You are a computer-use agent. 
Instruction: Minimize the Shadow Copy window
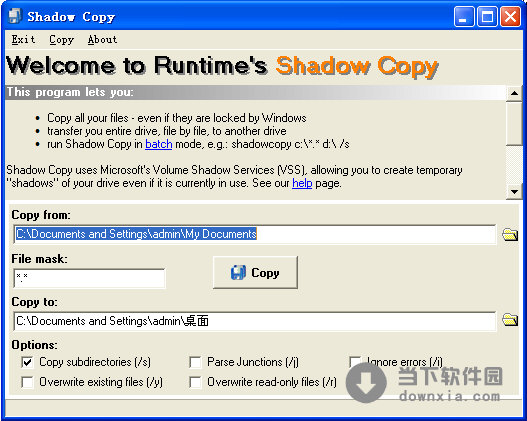[463, 16]
